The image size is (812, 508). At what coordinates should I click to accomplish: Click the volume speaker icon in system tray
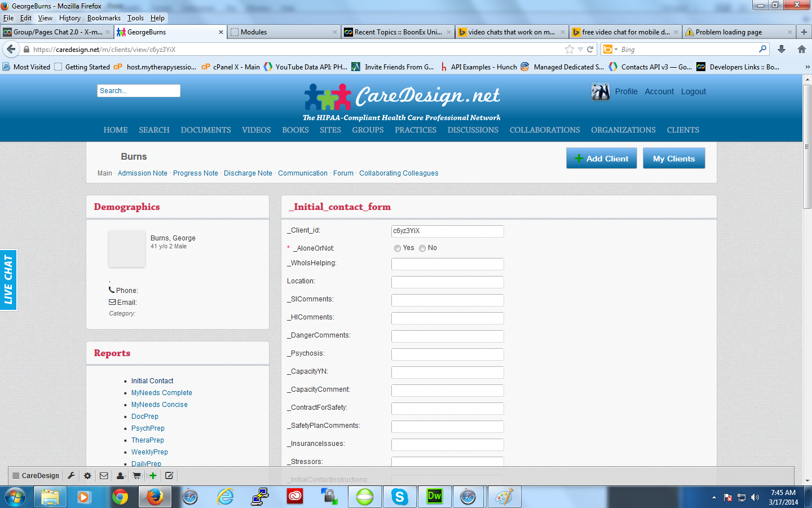755,497
